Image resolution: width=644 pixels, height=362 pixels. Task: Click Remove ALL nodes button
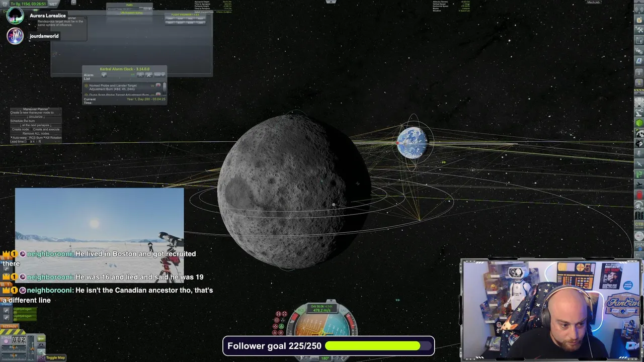[x=36, y=134]
